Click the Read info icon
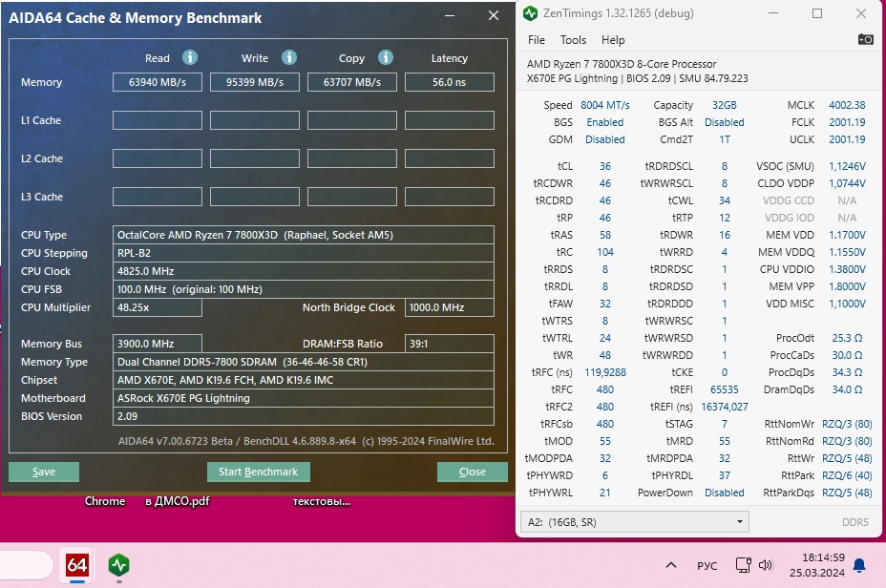Image resolution: width=886 pixels, height=588 pixels. (190, 57)
